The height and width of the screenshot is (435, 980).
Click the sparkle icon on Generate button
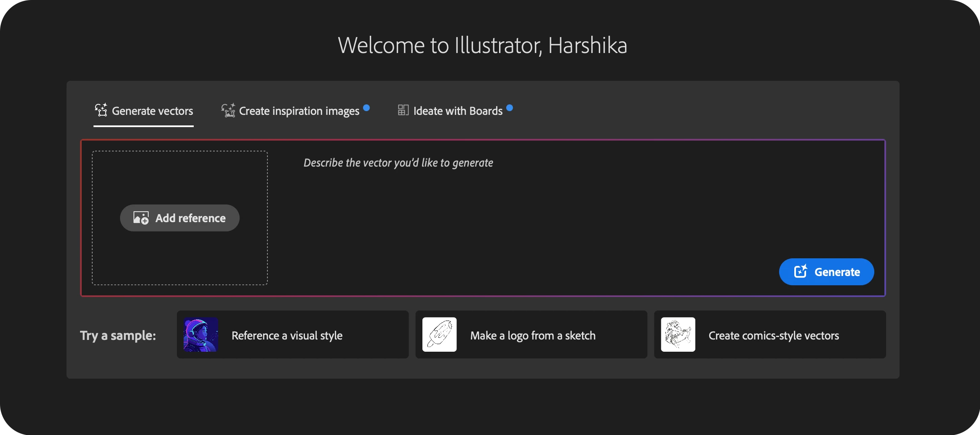click(x=801, y=271)
